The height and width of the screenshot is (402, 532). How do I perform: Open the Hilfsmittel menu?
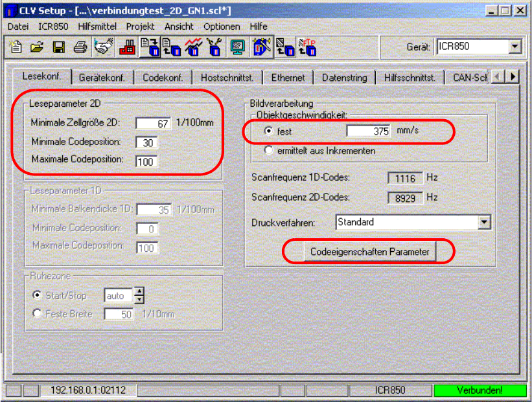click(97, 27)
